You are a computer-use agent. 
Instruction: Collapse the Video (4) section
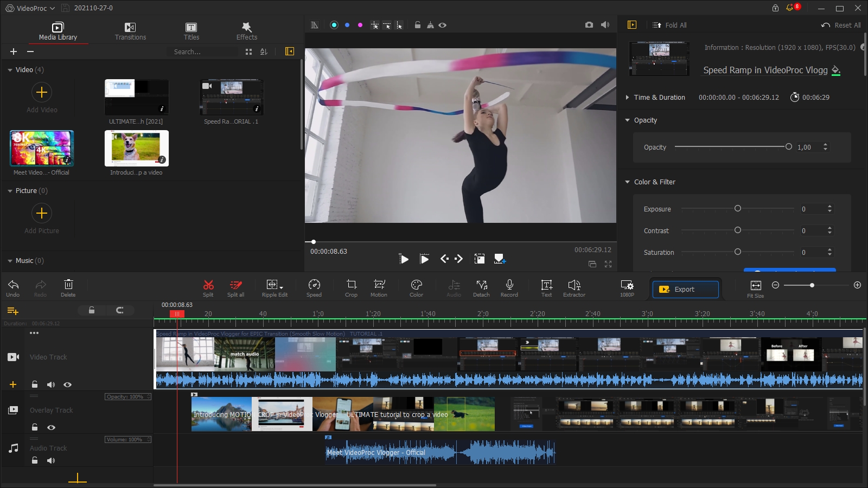[x=10, y=70]
